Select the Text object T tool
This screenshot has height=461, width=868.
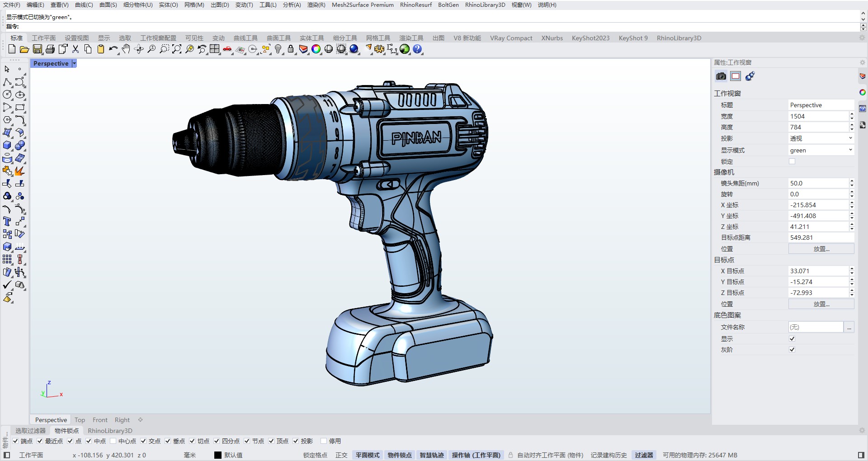(7, 221)
